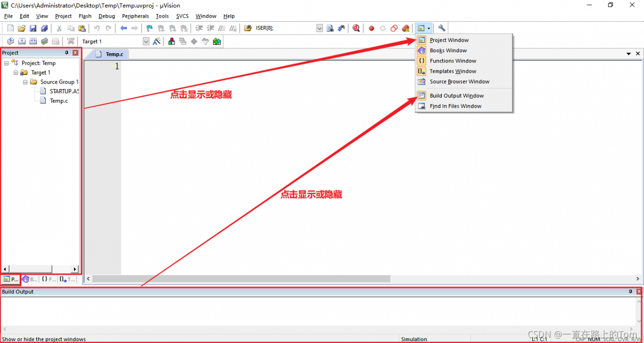This screenshot has height=343, width=644.
Task: Choose Functions Window from the menu
Action: [463, 61]
